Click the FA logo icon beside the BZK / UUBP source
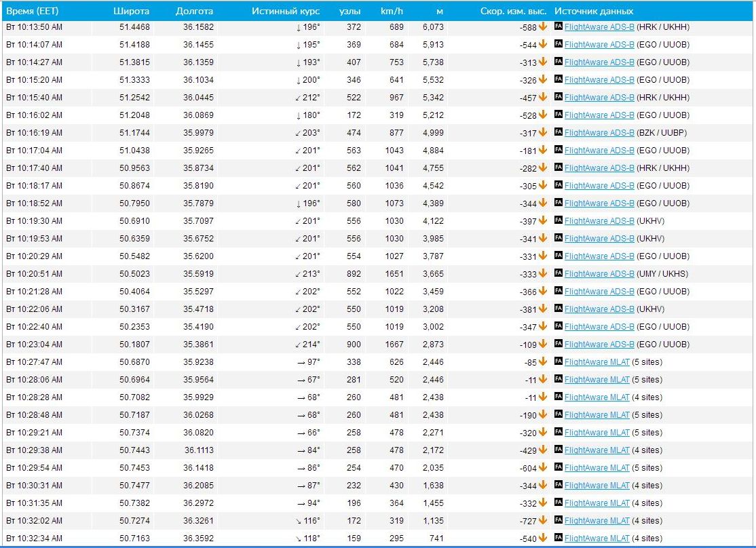 click(559, 132)
